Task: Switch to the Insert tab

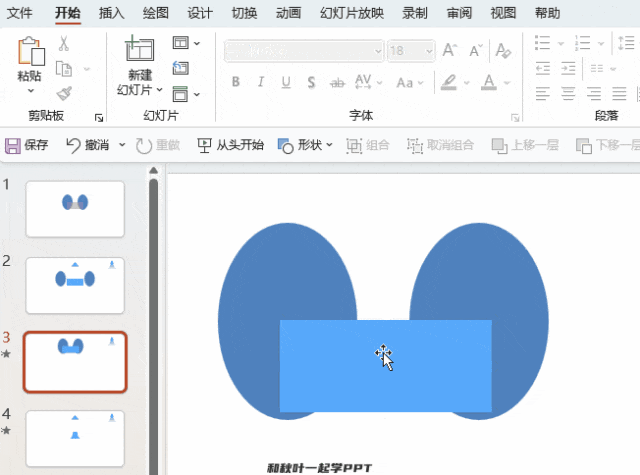Action: [x=111, y=13]
